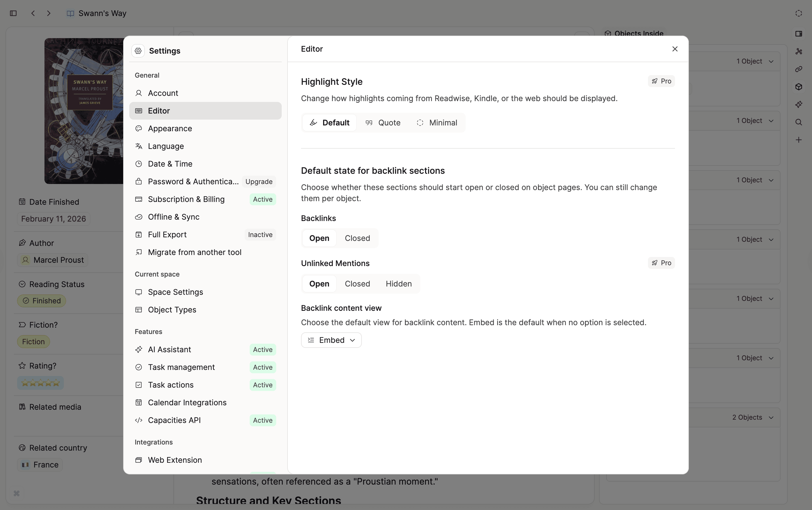The width and height of the screenshot is (812, 510).
Task: Open the Embed backlink content view dropdown
Action: click(331, 340)
